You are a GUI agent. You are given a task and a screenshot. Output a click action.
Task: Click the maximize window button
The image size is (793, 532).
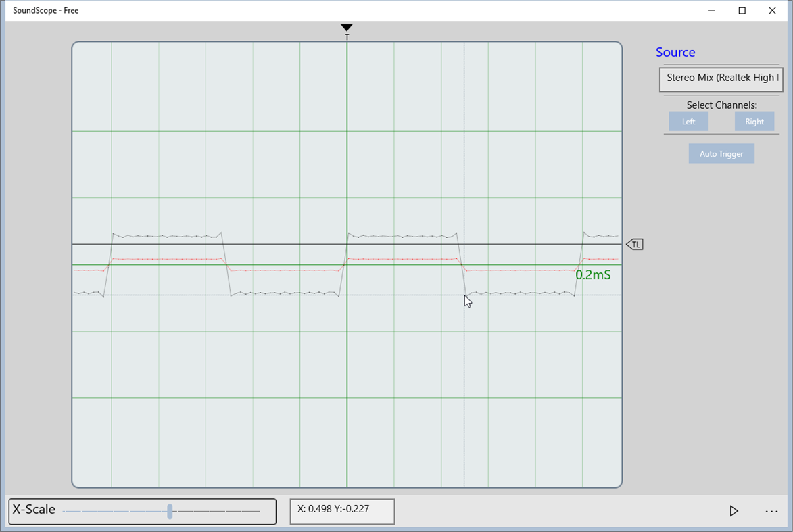(741, 10)
